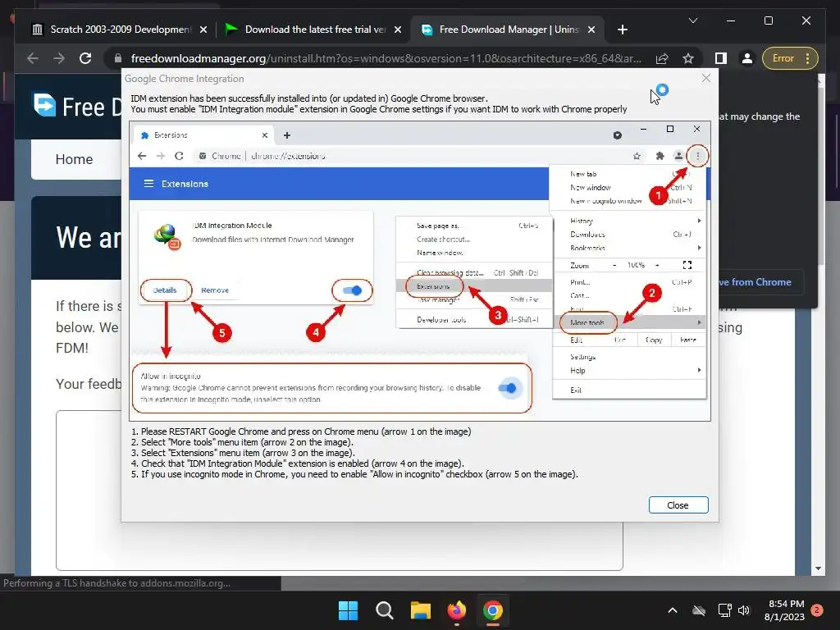Click the Close button in the IDM dialog

[x=678, y=505]
